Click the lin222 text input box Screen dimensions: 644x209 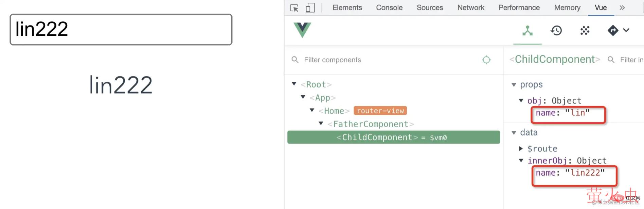(121, 30)
